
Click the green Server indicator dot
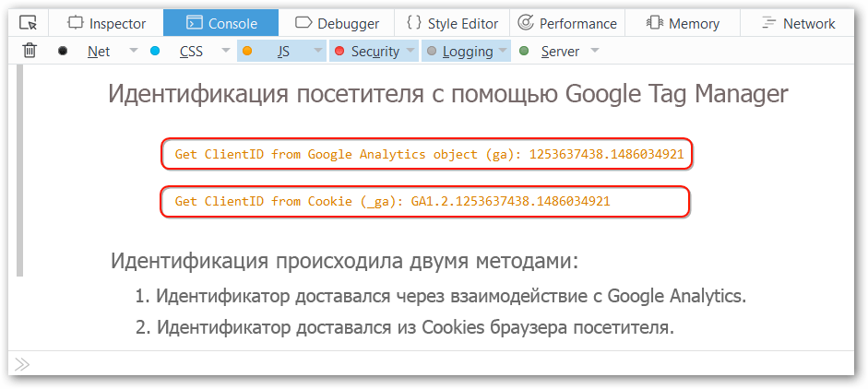pos(524,51)
